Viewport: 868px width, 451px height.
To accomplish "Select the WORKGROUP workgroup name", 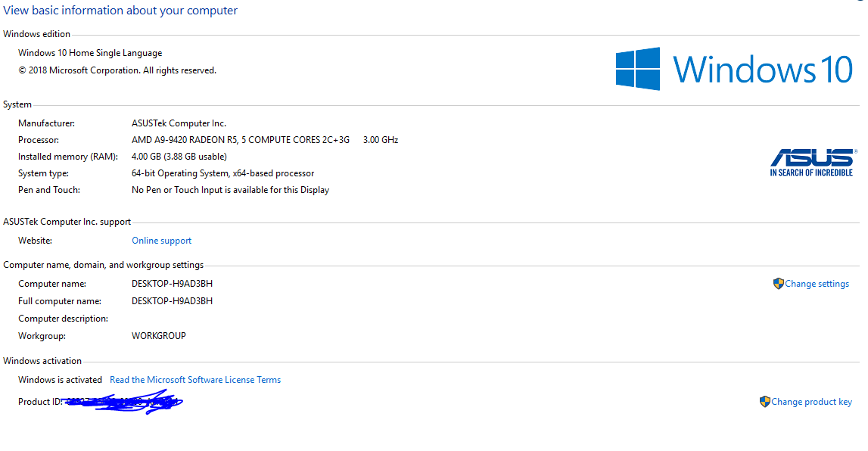I will pyautogui.click(x=159, y=335).
